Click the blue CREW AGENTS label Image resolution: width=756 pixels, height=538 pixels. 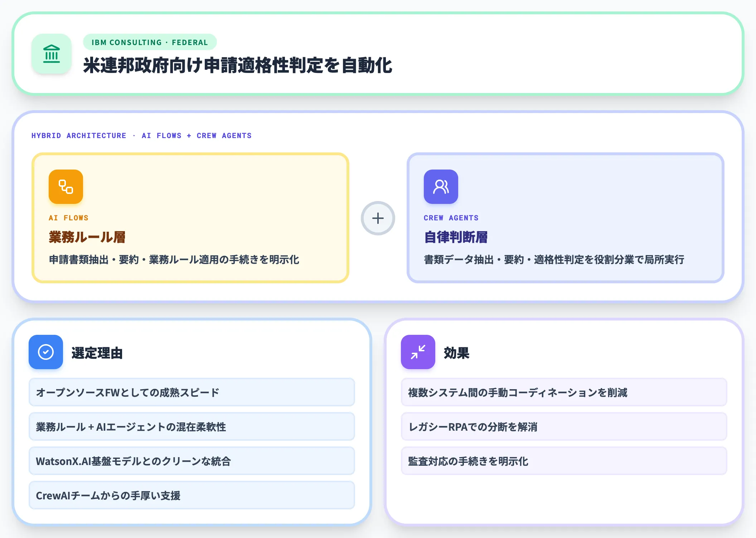pos(451,218)
